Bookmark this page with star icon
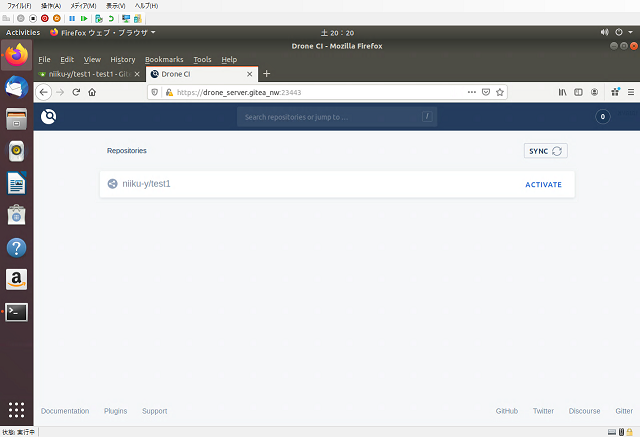This screenshot has height=437, width=640. (x=500, y=92)
